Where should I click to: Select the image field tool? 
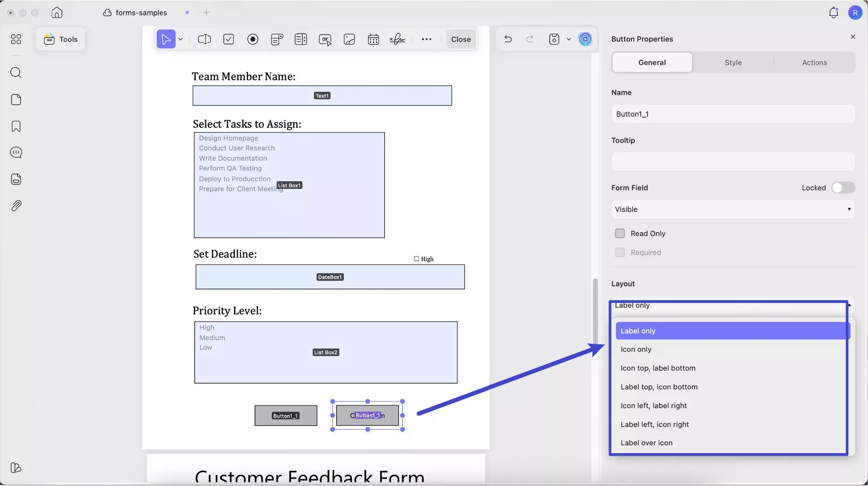(349, 39)
